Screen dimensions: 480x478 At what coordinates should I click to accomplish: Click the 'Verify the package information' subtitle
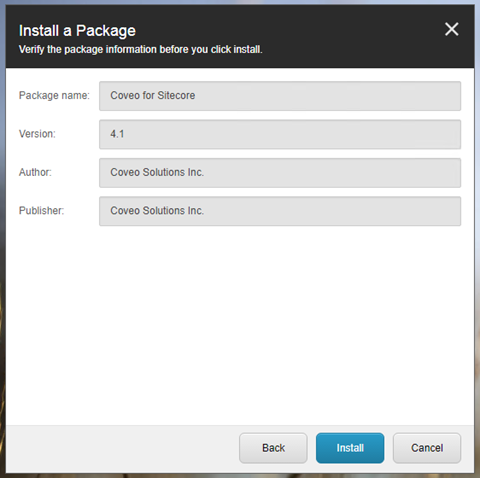tap(140, 50)
